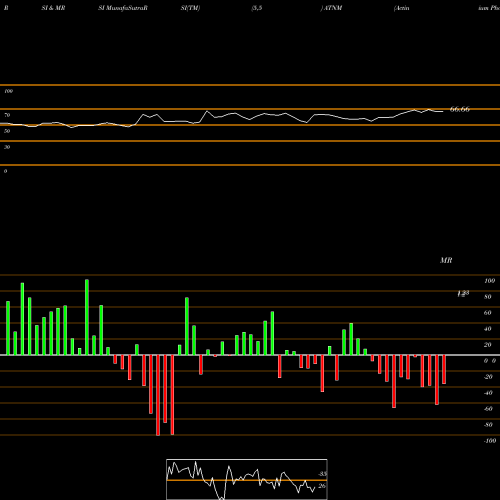This screenshot has width=500, height=500.
Task: Click the 60 label on MR axis
Action: click(488, 313)
